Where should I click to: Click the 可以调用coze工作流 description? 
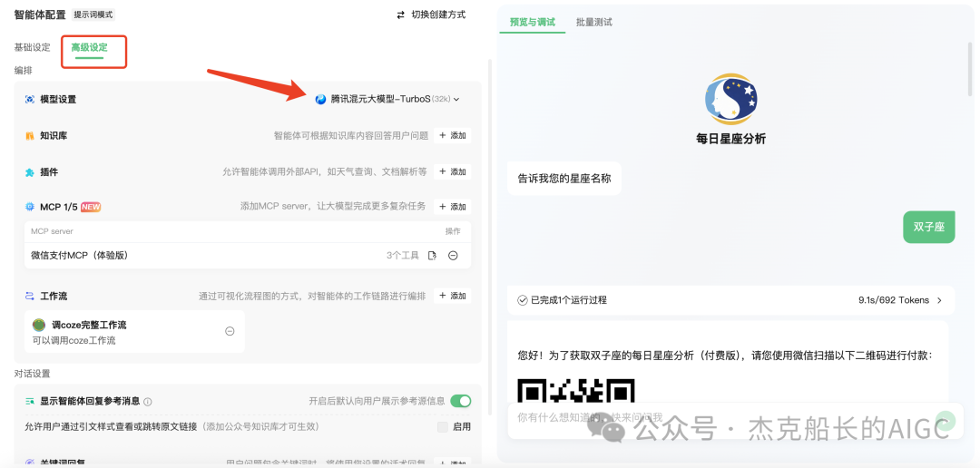(73, 341)
